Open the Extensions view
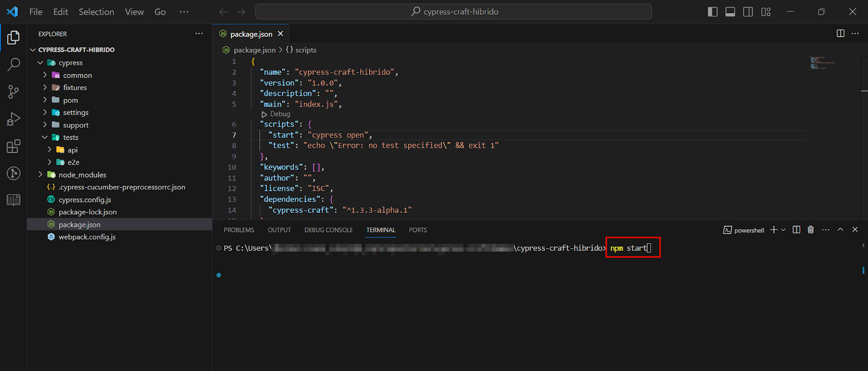Screen dimensions: 868x371 point(14,146)
